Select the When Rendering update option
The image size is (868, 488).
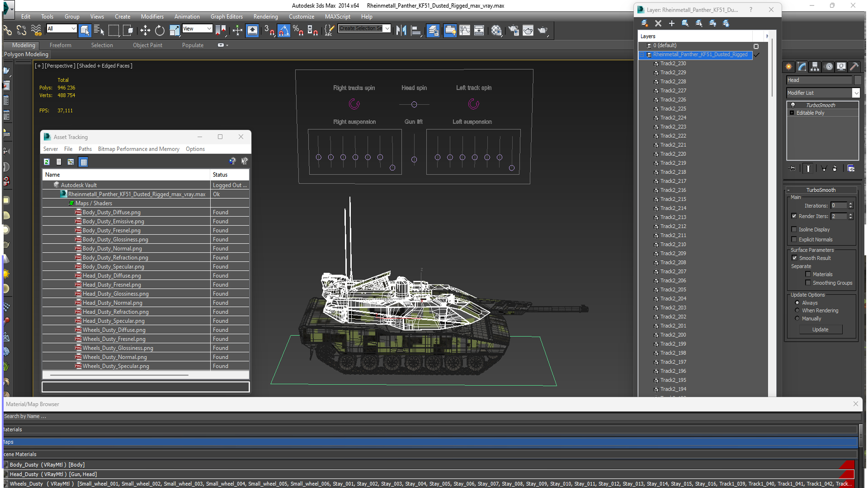(797, 310)
